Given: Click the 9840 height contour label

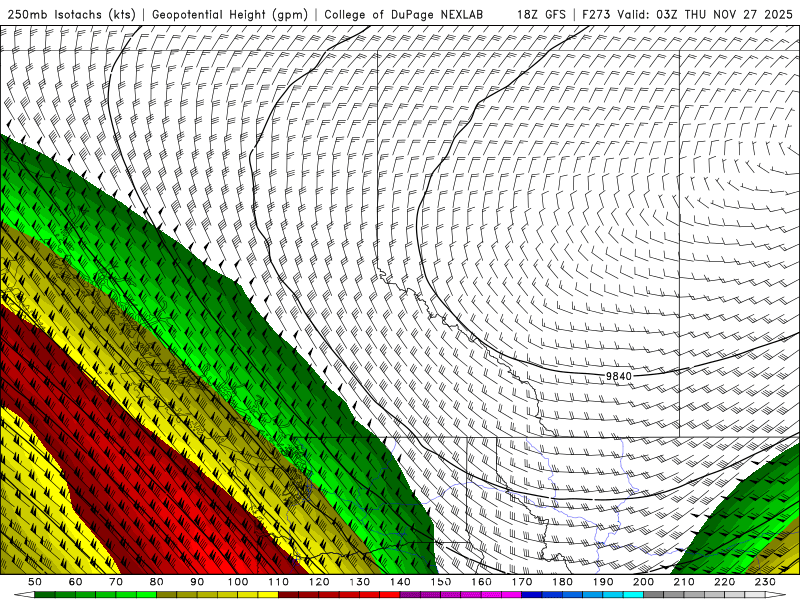Looking at the screenshot, I should pyautogui.click(x=619, y=376).
